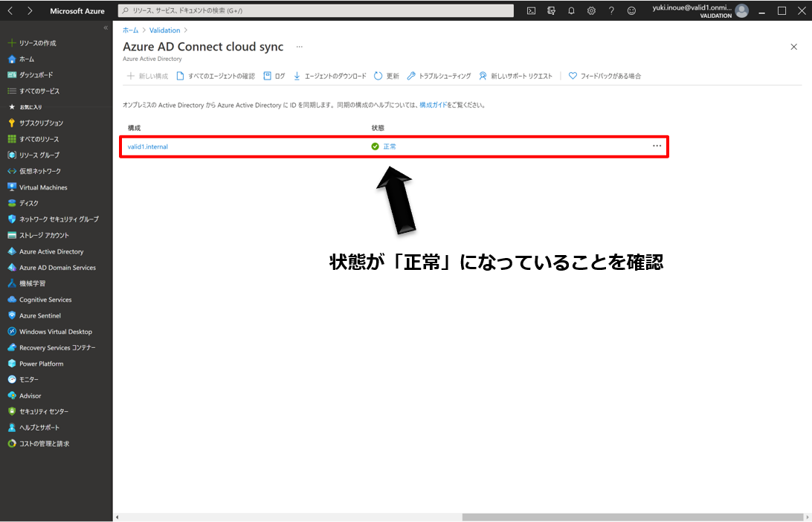Click the Azure AD Domain Services icon
Viewport: 812px width, 522px height.
12,267
